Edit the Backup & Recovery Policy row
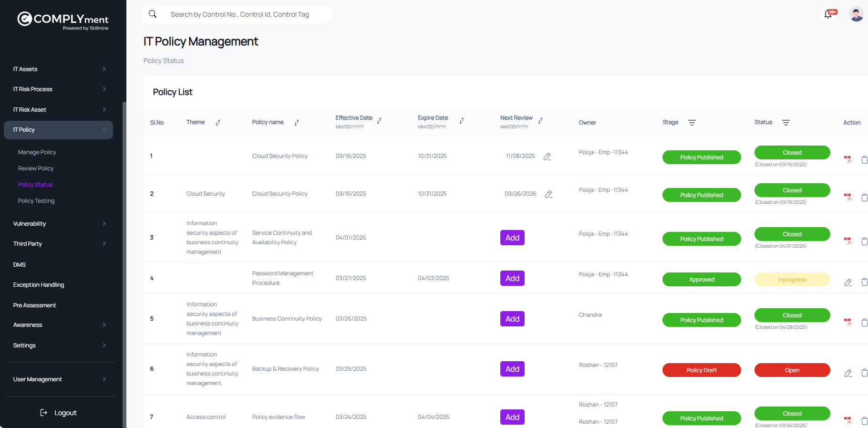The image size is (868, 428). pos(848,373)
